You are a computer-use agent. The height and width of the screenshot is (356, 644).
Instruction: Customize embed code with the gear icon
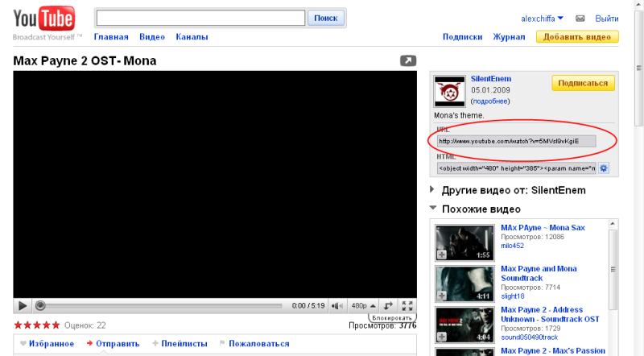coord(603,168)
